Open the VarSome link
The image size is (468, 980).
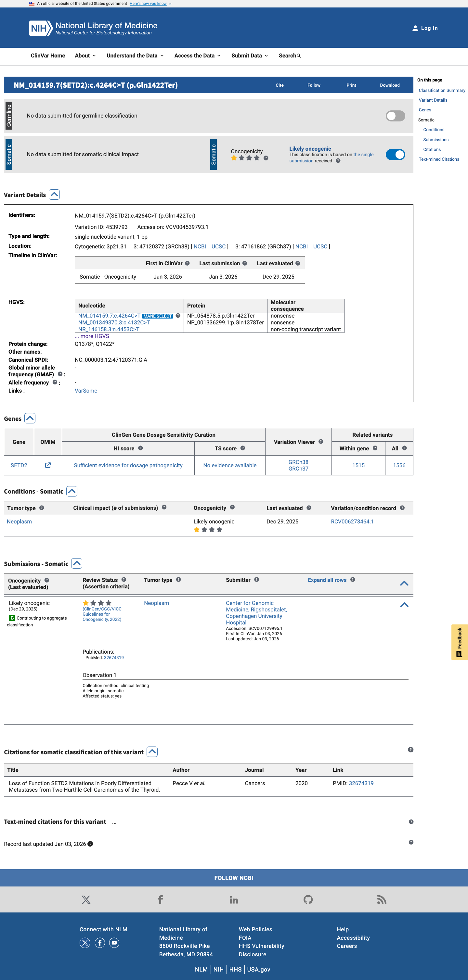[86, 391]
